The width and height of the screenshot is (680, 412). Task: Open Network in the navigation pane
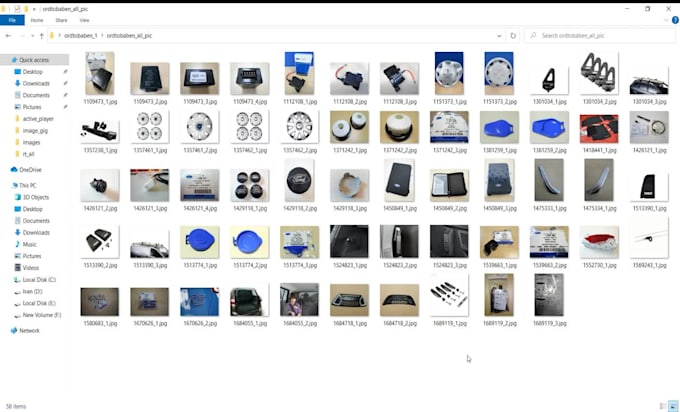(x=25, y=330)
